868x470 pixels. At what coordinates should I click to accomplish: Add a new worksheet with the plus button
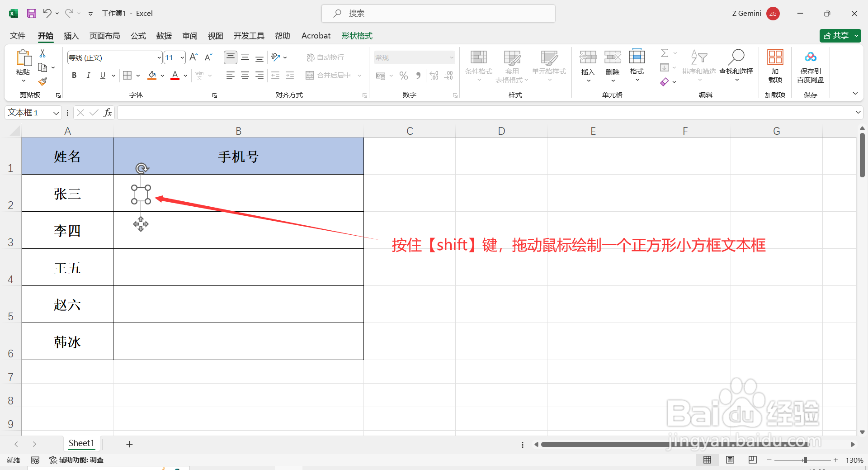pos(129,444)
